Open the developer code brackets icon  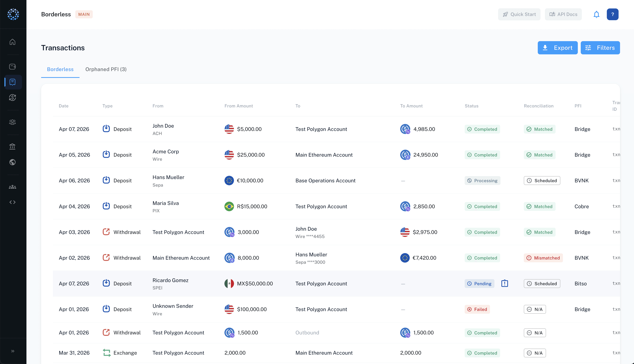click(12, 202)
